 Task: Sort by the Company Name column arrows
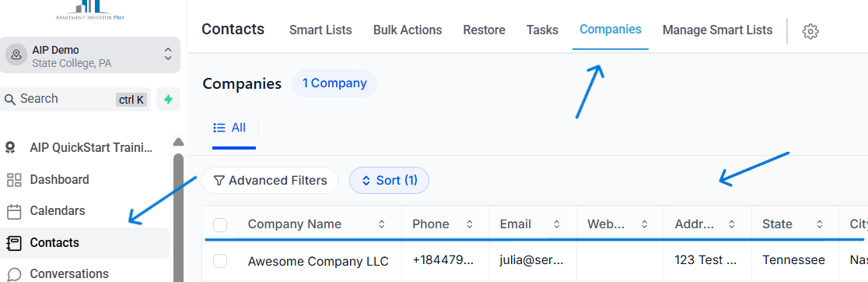point(381,224)
